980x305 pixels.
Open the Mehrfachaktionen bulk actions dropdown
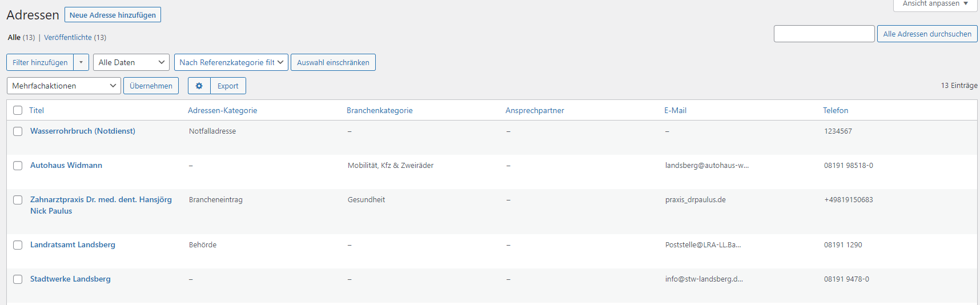(x=63, y=86)
